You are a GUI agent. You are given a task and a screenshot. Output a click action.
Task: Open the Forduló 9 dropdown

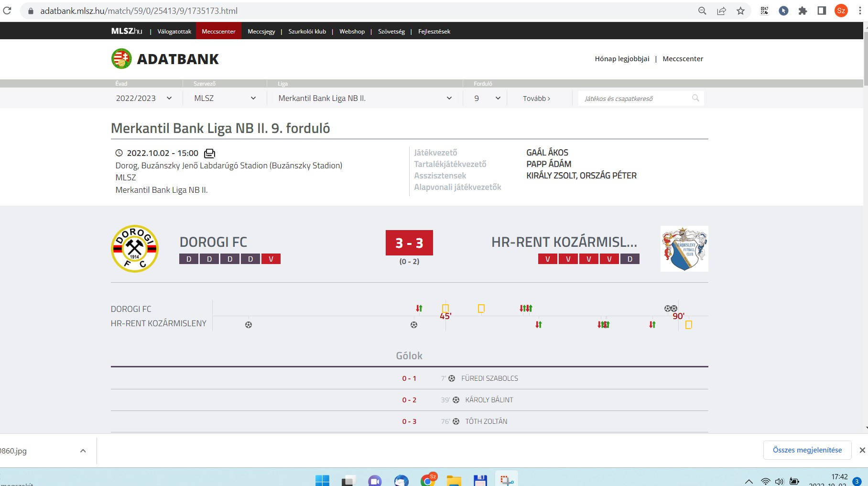point(487,98)
